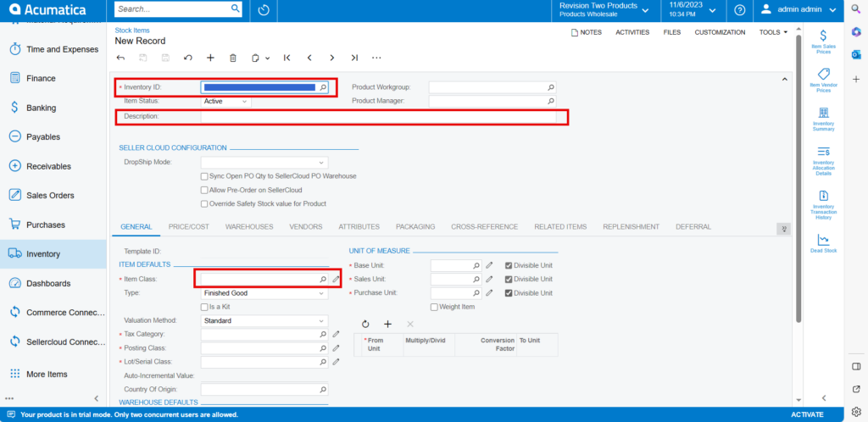Toggle Divisible Unit checkbox for Purchase Unit
Viewport: 868px width, 422px height.
coord(509,292)
